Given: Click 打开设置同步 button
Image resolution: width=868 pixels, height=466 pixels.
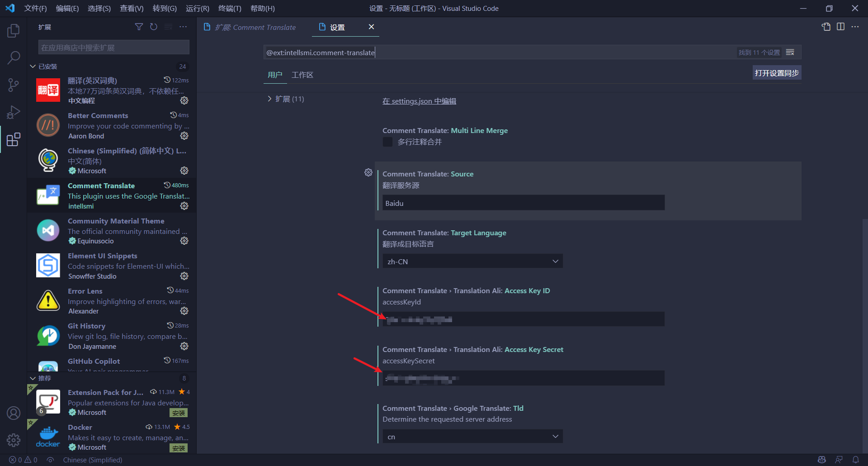Looking at the screenshot, I should point(777,73).
